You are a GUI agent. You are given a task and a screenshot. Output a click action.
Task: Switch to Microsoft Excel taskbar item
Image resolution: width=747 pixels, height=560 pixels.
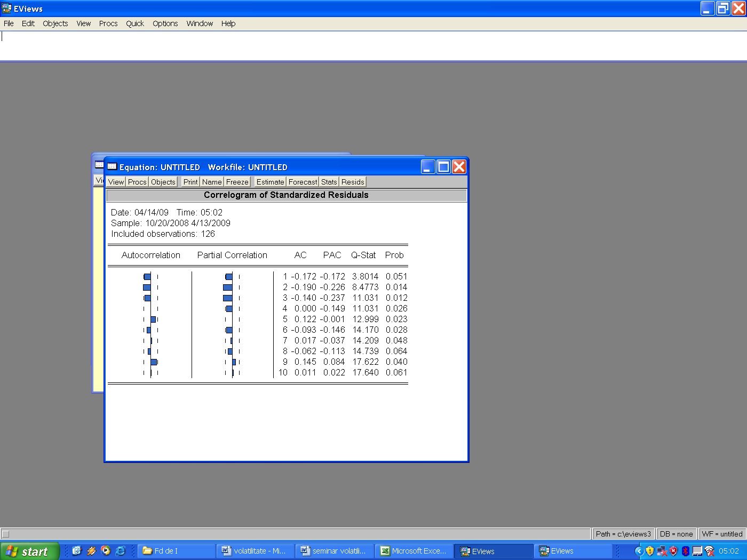414,551
